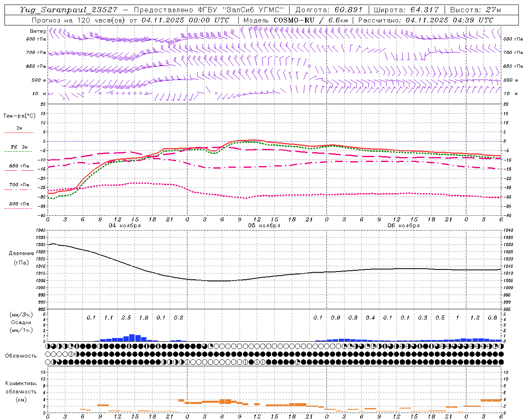This screenshot has height=420, width=525.
Task: Click the 500 гПа legend under Тем-ра
Action: tap(19, 204)
